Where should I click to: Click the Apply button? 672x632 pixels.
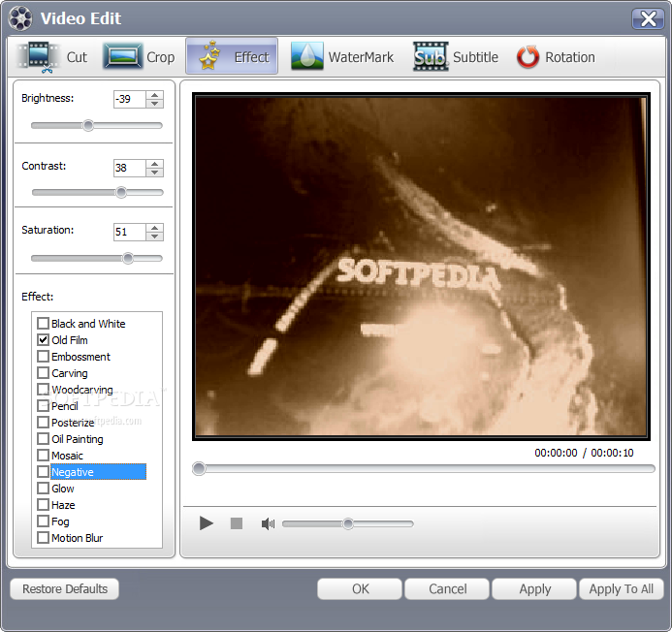(x=534, y=588)
